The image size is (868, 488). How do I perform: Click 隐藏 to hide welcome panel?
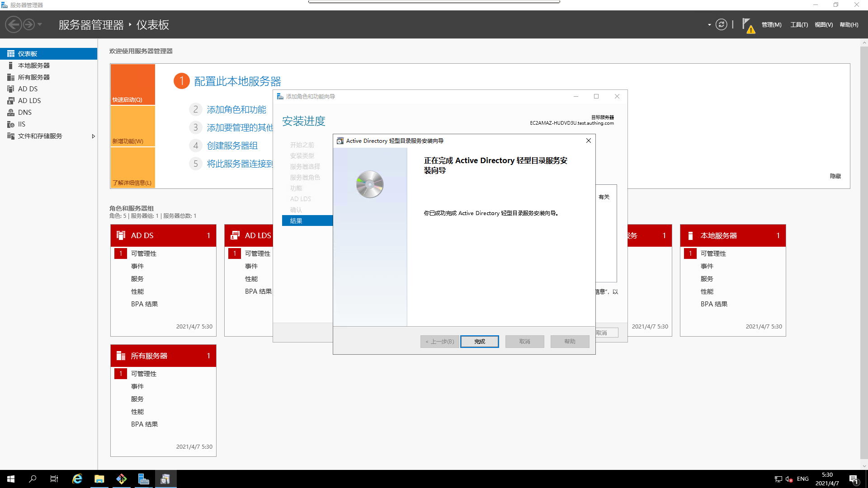point(835,176)
